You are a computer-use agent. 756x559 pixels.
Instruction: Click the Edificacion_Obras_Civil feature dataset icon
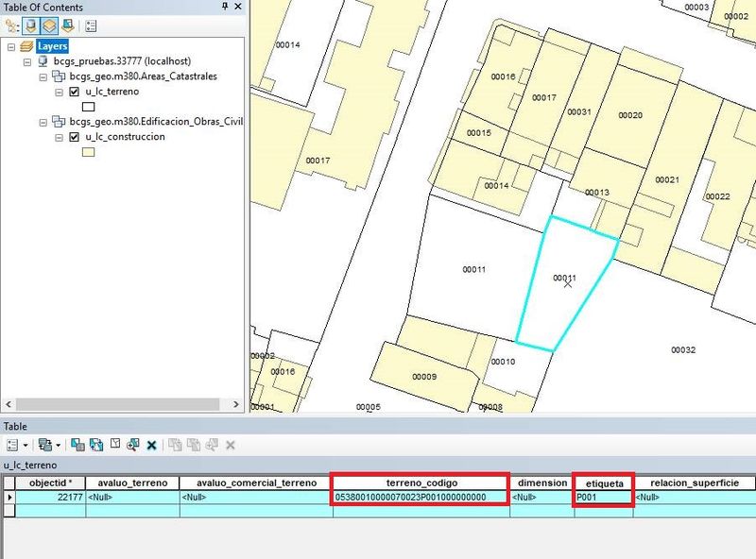pos(59,122)
